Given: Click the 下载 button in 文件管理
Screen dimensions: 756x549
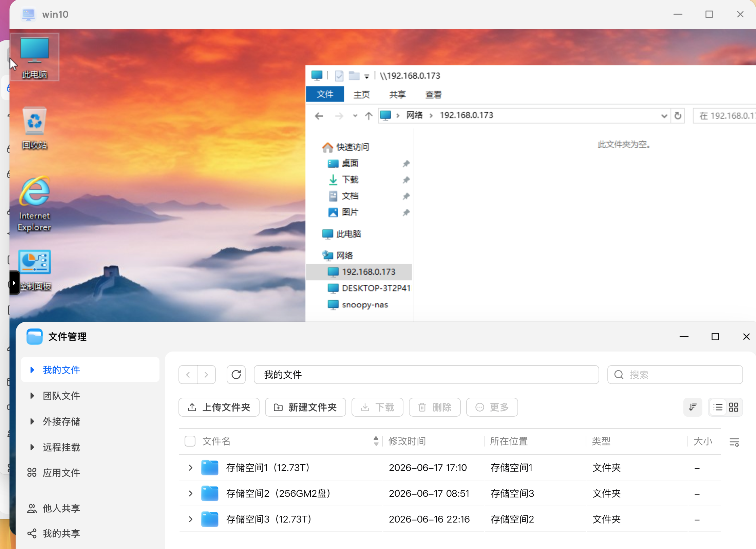Looking at the screenshot, I should tap(377, 407).
